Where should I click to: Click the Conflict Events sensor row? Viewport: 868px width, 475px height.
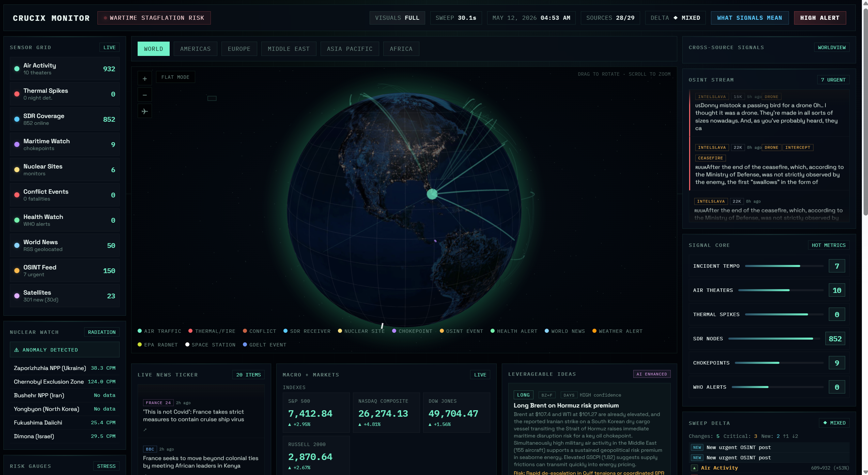tap(65, 195)
